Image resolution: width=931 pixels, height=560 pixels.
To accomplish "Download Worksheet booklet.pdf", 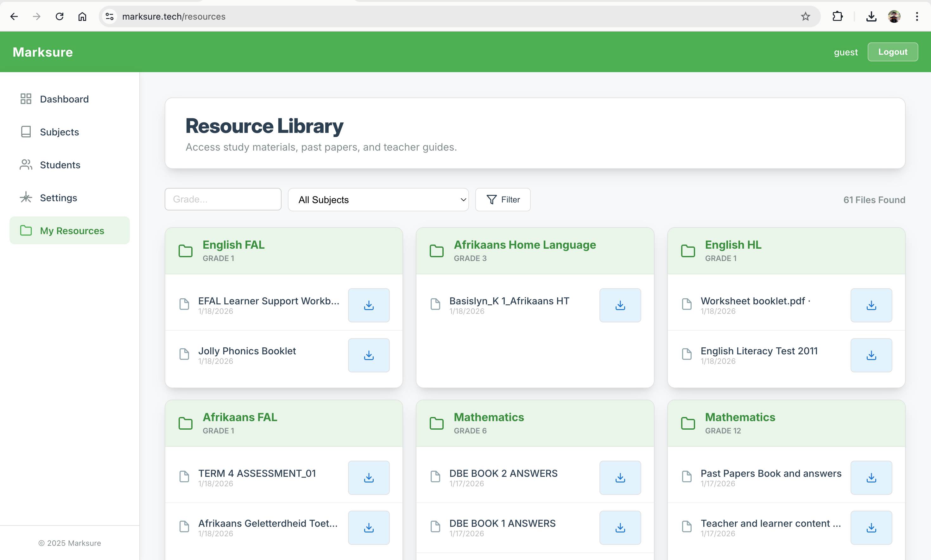I will point(871,305).
